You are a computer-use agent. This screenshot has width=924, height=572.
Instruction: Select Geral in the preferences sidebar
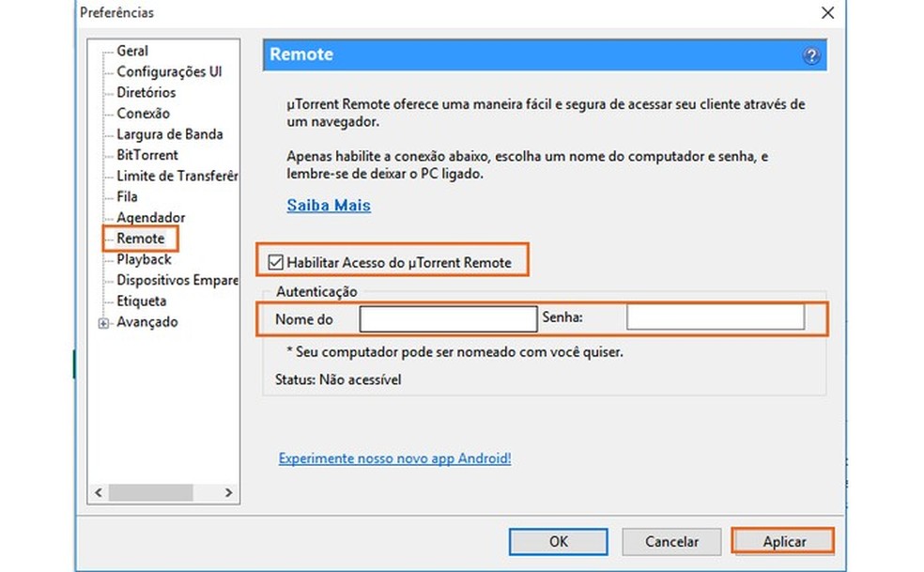click(x=131, y=50)
